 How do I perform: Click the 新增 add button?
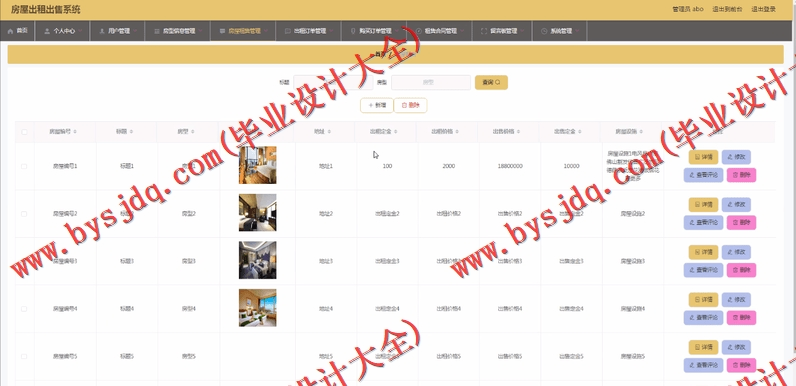click(x=377, y=106)
